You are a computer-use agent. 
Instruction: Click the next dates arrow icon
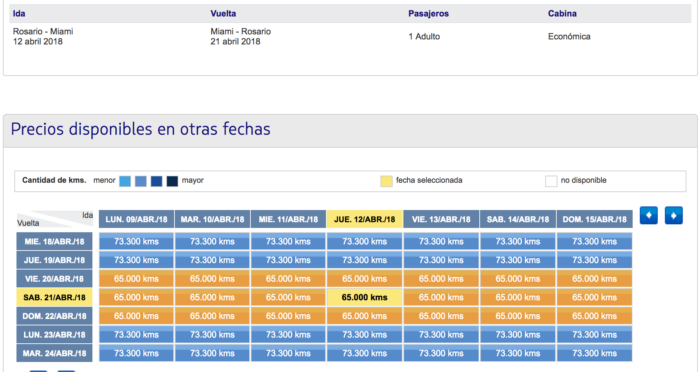tap(674, 215)
